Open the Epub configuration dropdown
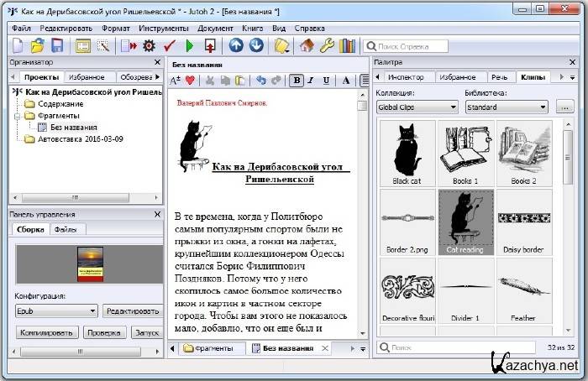Viewport: 588px width, 381px height. pyautogui.click(x=56, y=311)
